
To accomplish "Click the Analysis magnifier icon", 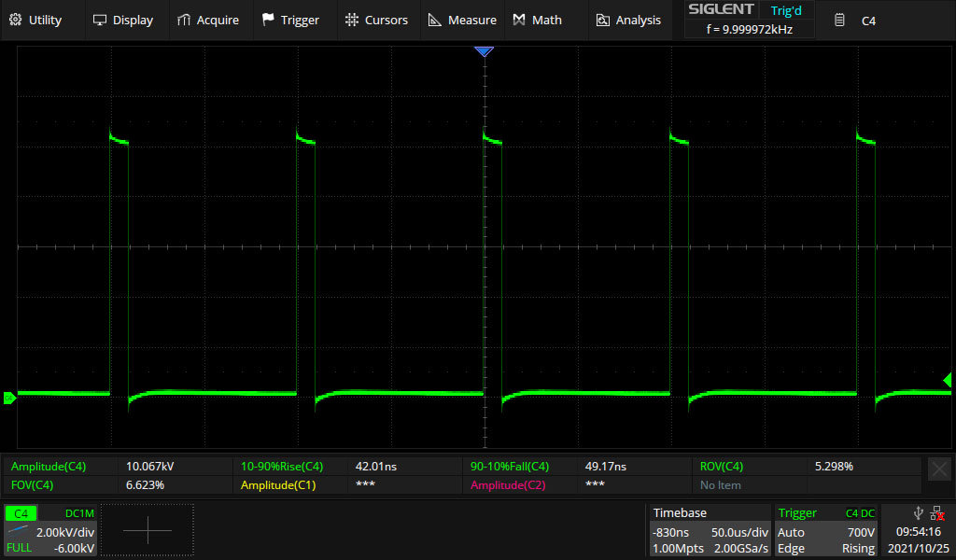I will pyautogui.click(x=602, y=21).
